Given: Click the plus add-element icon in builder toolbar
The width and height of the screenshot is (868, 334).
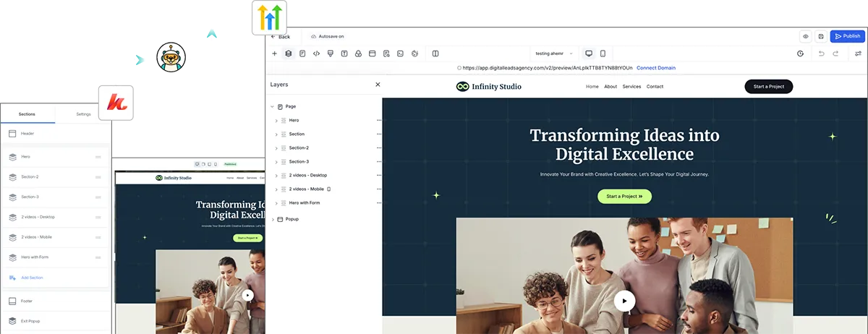Looking at the screenshot, I should 274,53.
